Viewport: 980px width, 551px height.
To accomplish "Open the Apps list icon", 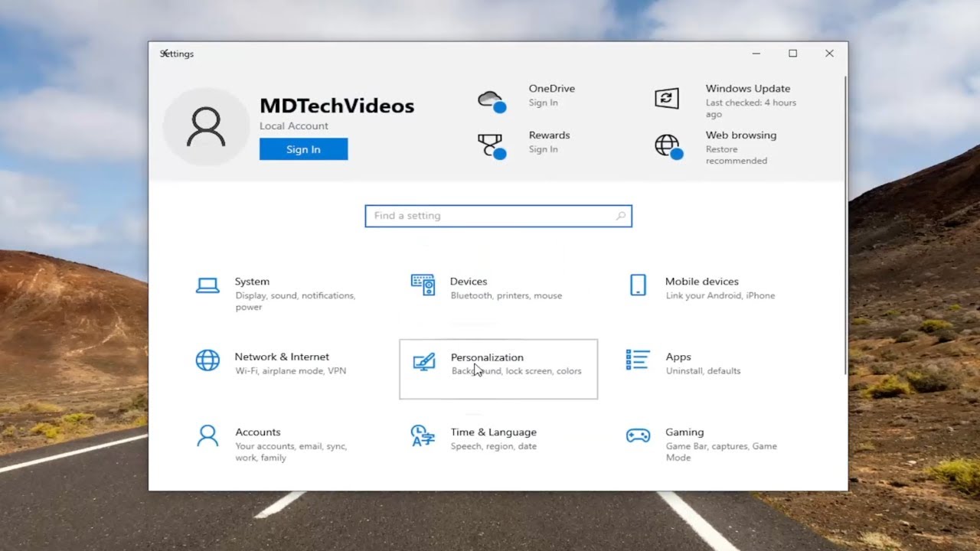I will click(638, 360).
